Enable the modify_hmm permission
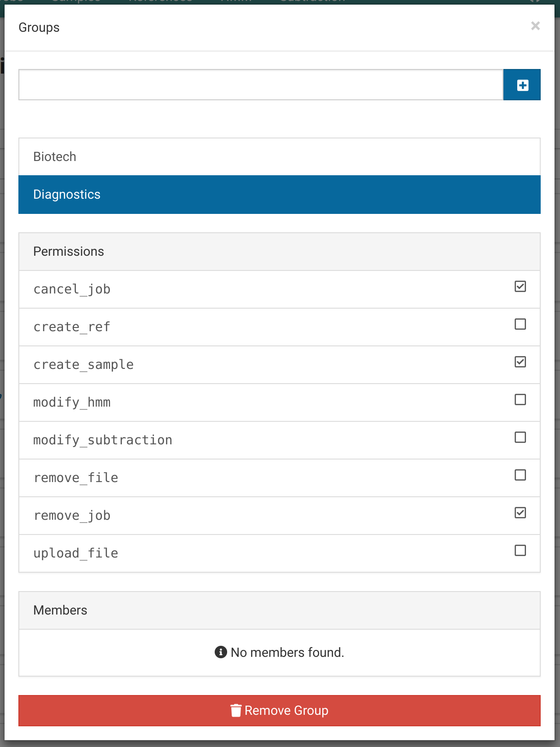 click(x=520, y=400)
